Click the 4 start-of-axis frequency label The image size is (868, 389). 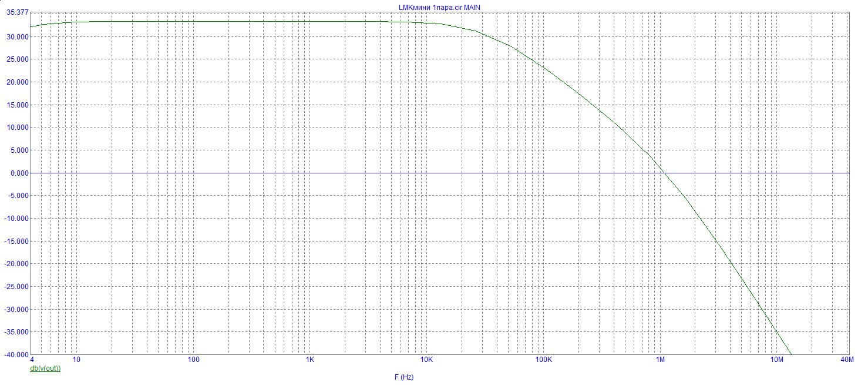point(32,360)
